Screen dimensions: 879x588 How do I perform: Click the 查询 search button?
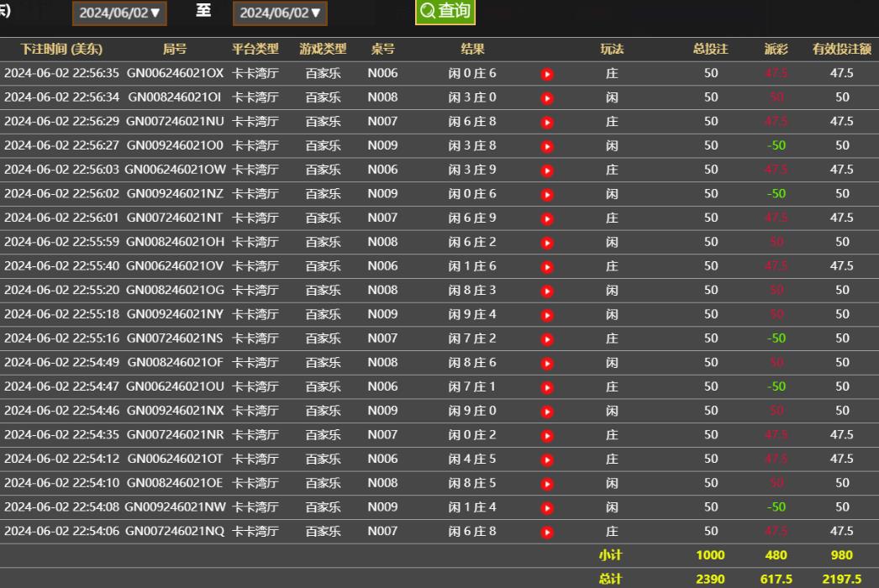[445, 11]
